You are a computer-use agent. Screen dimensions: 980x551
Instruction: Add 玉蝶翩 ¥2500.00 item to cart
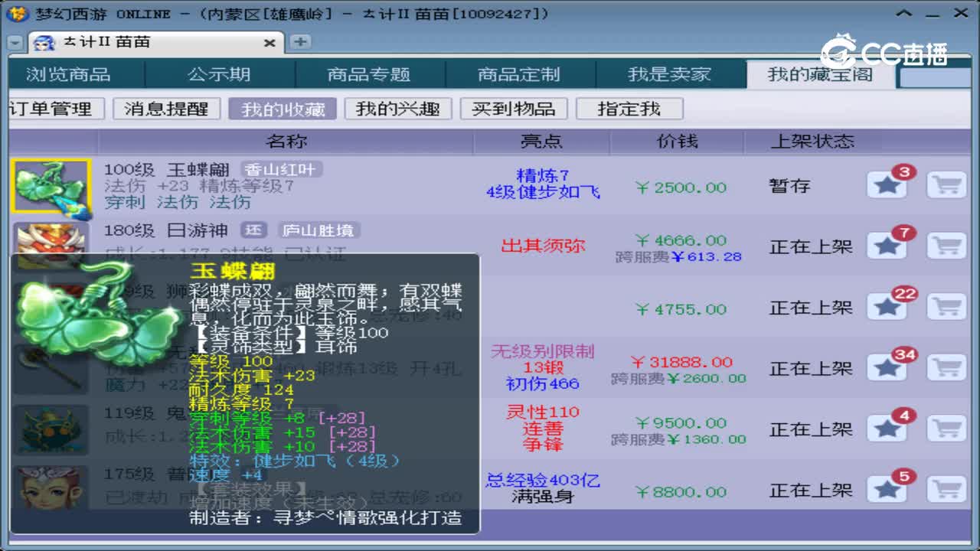pos(947,185)
